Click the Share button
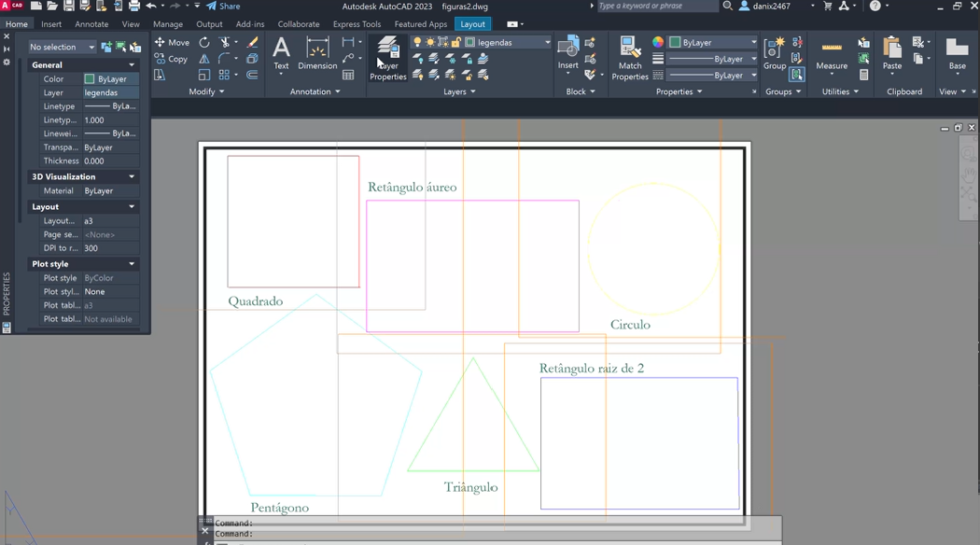This screenshot has width=980, height=545. (223, 7)
